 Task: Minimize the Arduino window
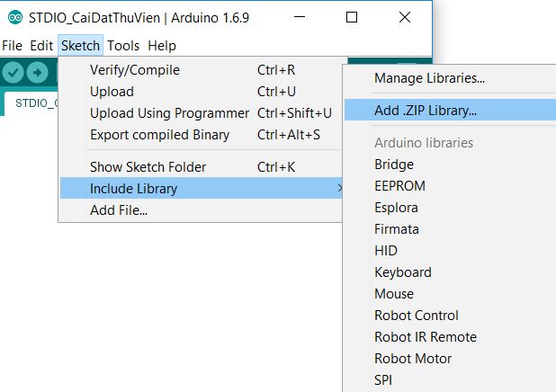point(300,17)
